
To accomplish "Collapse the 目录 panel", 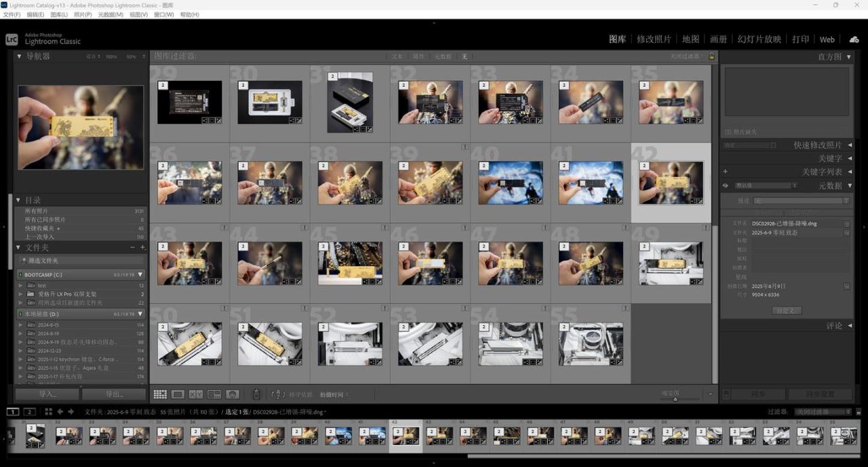I will coord(19,200).
